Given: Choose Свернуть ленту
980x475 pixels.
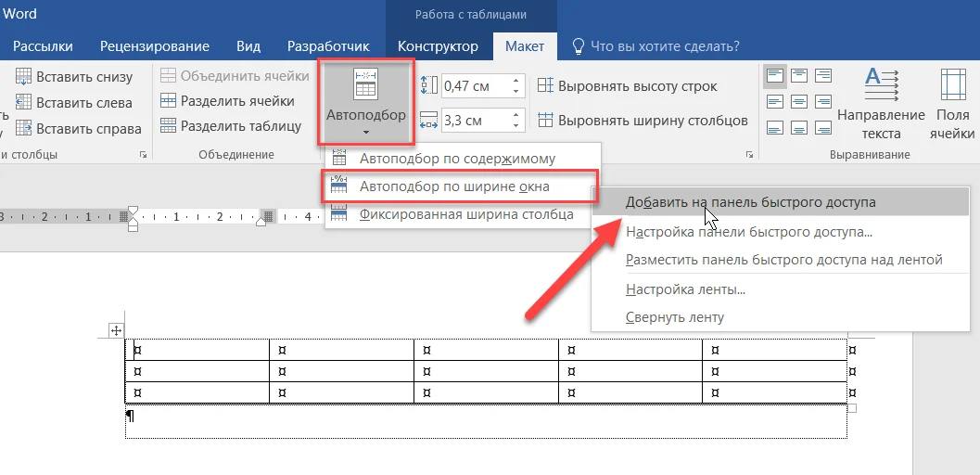Looking at the screenshot, I should pyautogui.click(x=780, y=317).
